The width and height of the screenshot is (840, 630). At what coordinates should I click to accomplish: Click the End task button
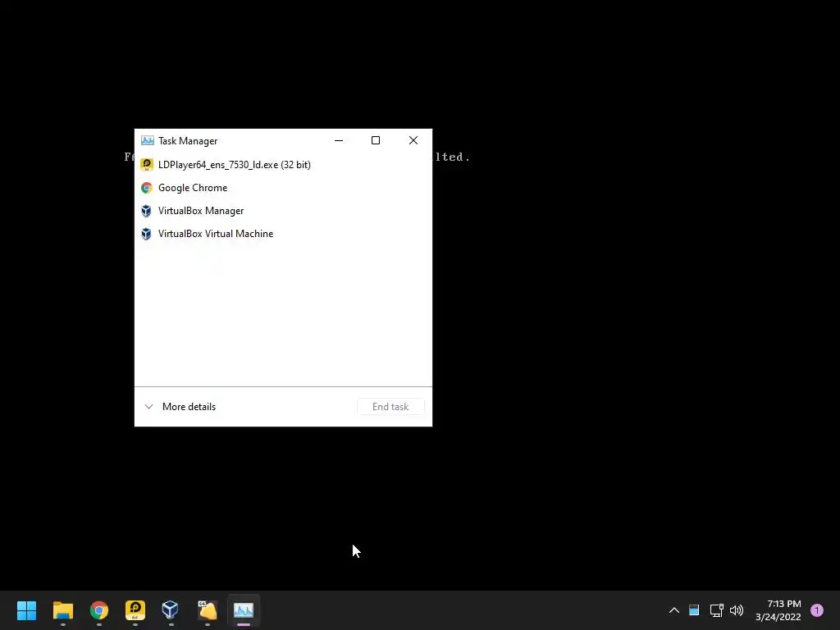point(390,407)
